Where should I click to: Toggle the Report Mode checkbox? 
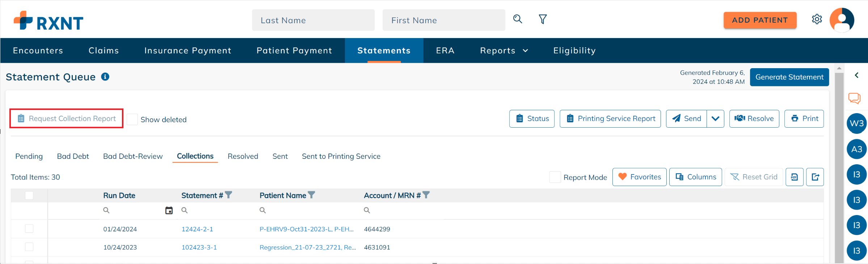coord(555,177)
